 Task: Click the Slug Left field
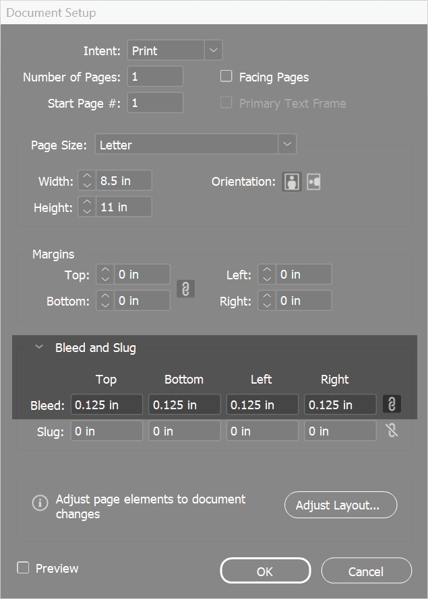[x=263, y=431]
